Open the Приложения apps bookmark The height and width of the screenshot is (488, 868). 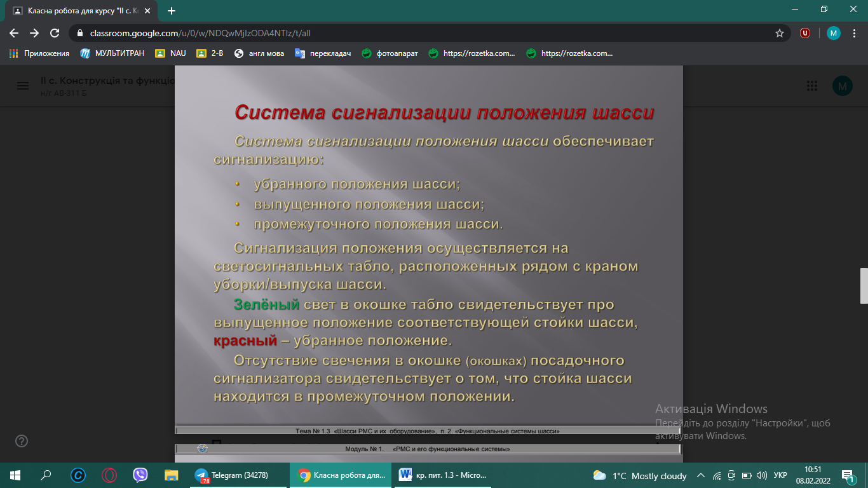point(39,53)
